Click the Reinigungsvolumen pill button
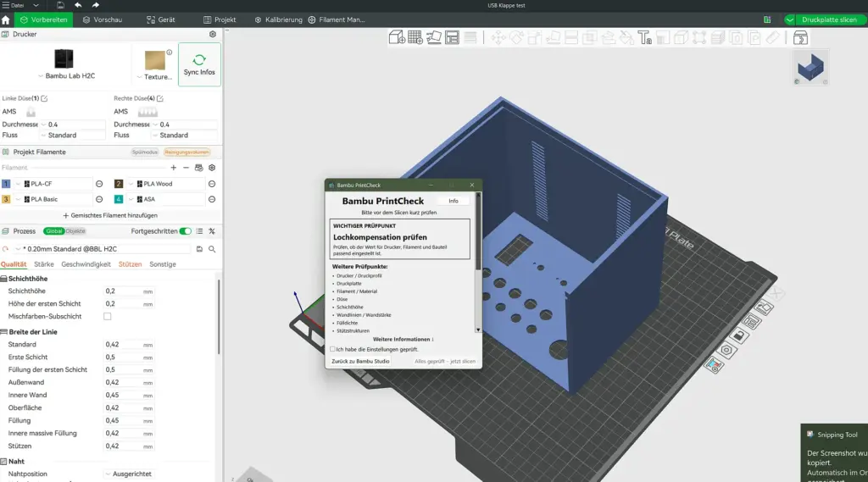The image size is (868, 482). tap(187, 152)
